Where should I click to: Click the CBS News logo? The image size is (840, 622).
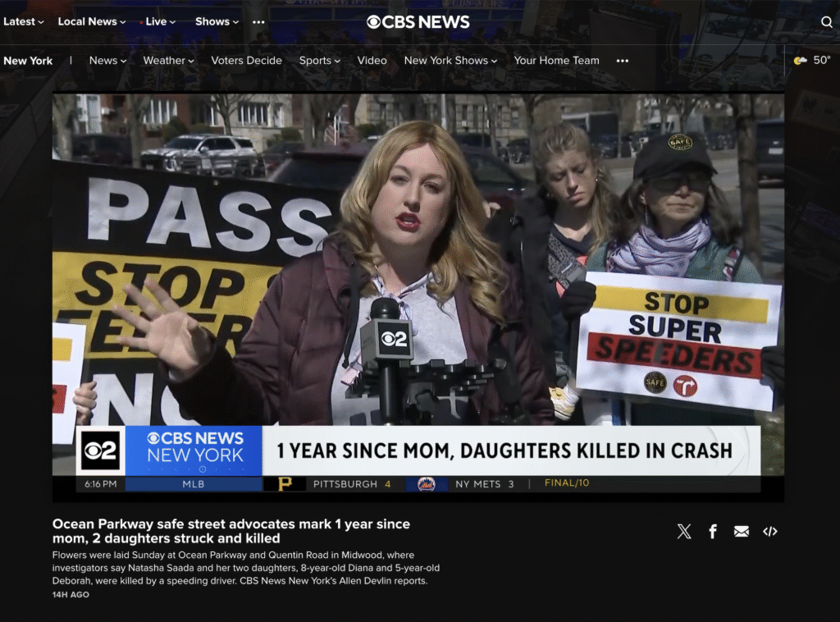point(418,22)
